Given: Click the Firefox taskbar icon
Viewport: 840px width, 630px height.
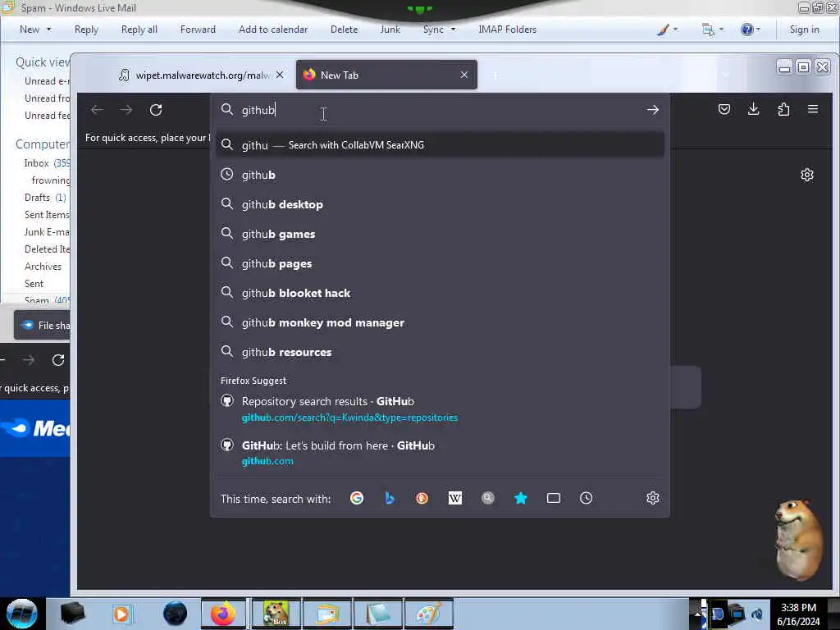Looking at the screenshot, I should (223, 614).
